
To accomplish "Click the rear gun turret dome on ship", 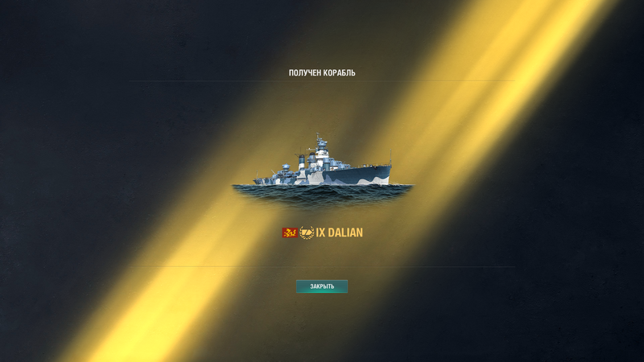I will [286, 167].
